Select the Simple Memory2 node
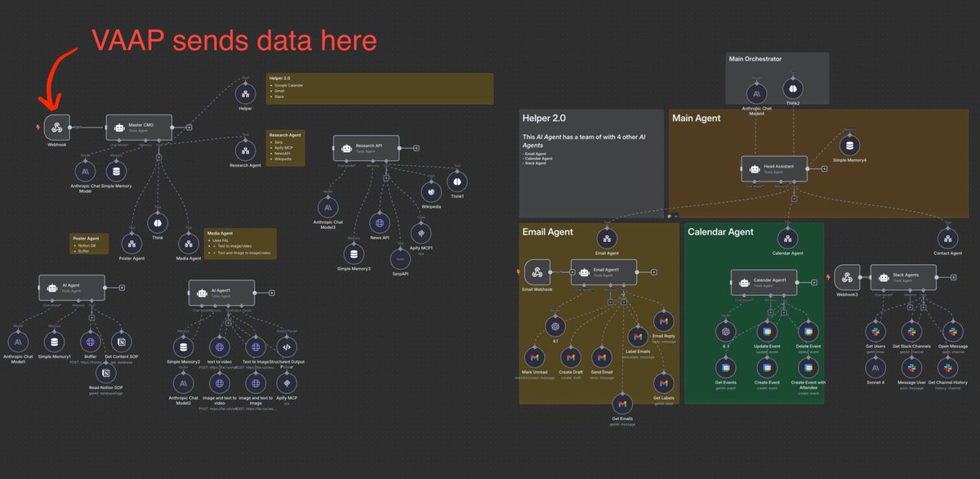Screen dimensions: 980x479 point(184,347)
